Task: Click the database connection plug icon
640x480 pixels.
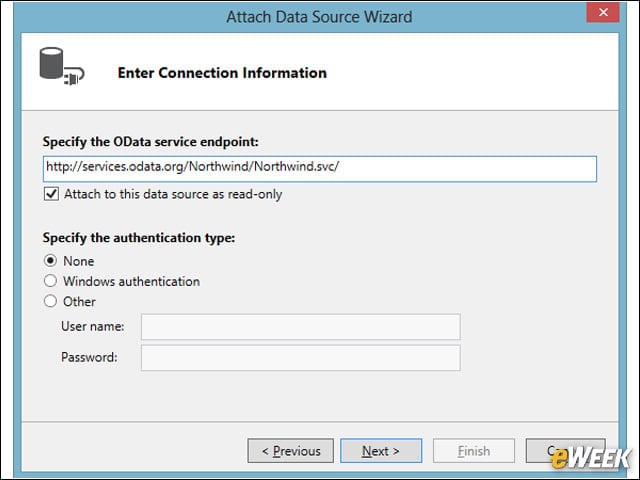Action: 62,67
